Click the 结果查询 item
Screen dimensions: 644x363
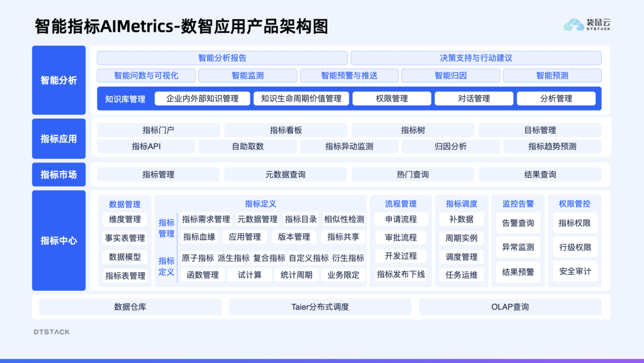[540, 175]
